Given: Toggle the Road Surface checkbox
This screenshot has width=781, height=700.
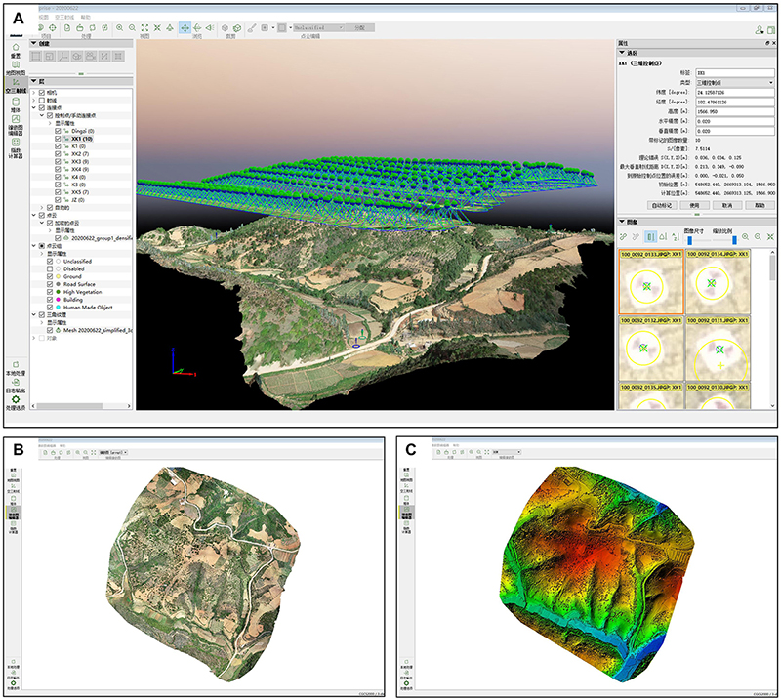Looking at the screenshot, I should pos(50,284).
